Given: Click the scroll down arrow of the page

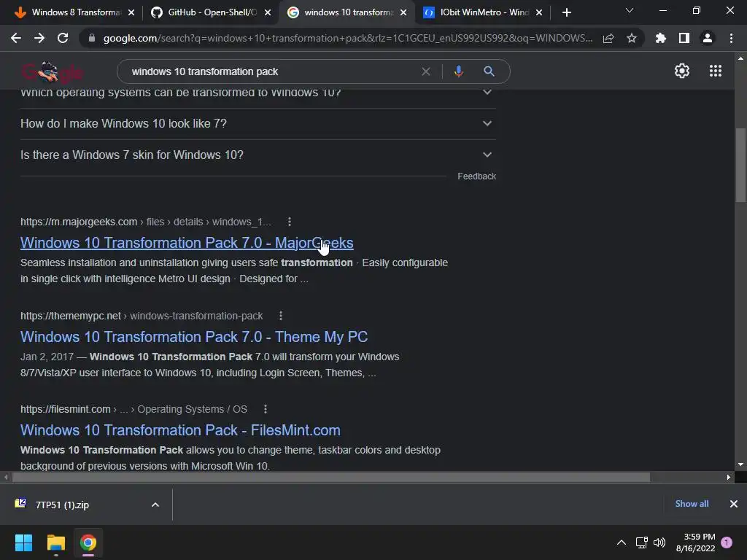Looking at the screenshot, I should tap(740, 464).
